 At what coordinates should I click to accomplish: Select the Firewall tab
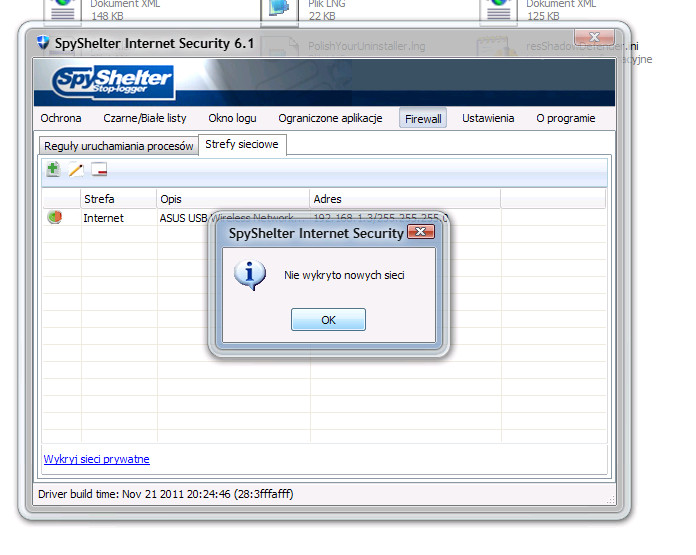coord(423,119)
